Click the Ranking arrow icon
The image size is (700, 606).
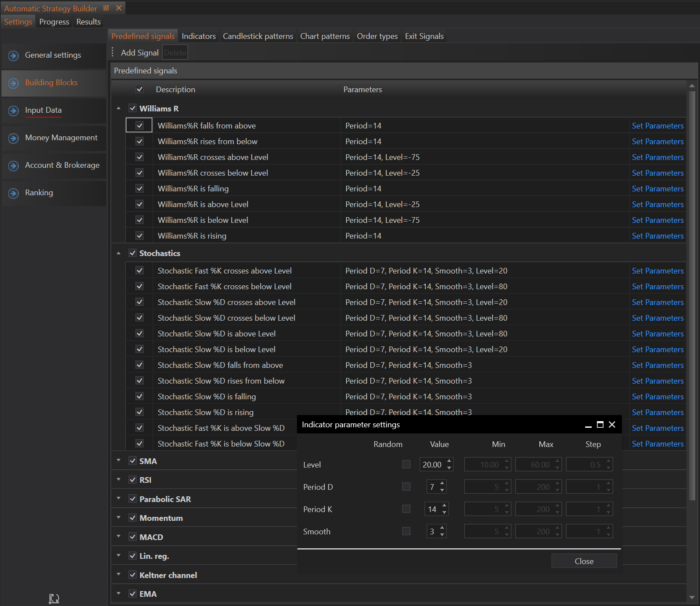pos(14,193)
